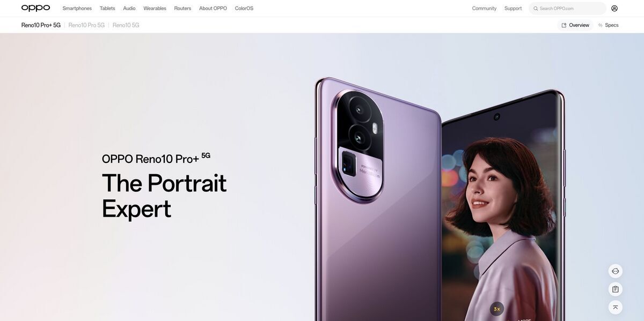Switch to Reno10 Pro 5G tab
The height and width of the screenshot is (321, 644).
pyautogui.click(x=86, y=25)
